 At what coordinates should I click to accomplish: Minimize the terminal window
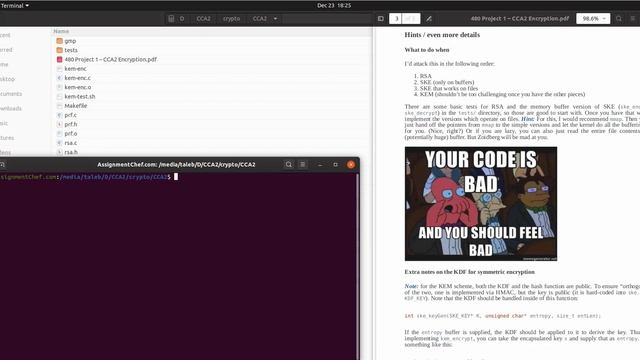pos(320,164)
